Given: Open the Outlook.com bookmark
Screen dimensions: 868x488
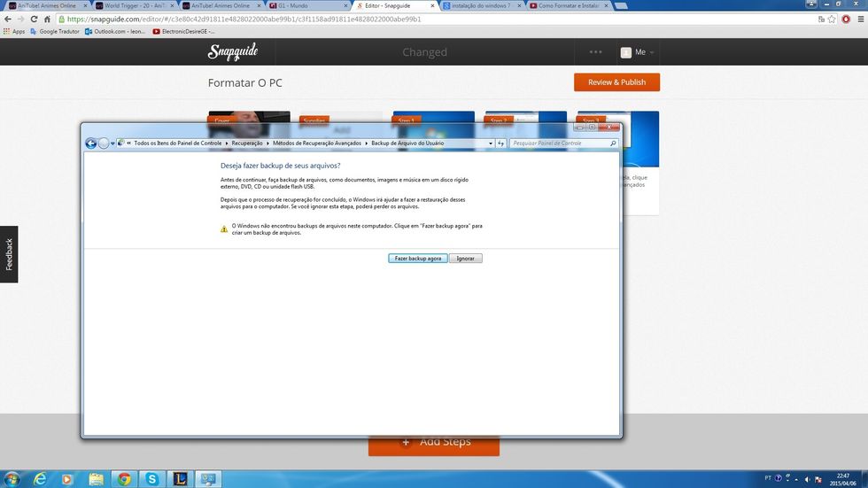Looking at the screenshot, I should [115, 32].
